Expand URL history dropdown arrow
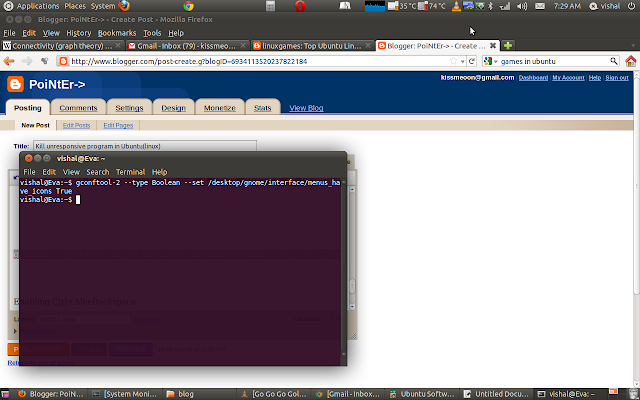The image size is (640, 400). 462,62
